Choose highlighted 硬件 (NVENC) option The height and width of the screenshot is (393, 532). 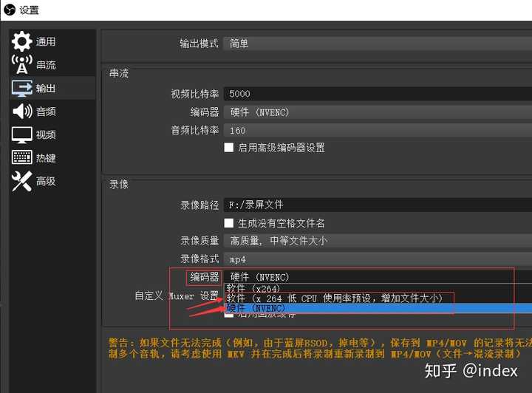click(x=378, y=308)
